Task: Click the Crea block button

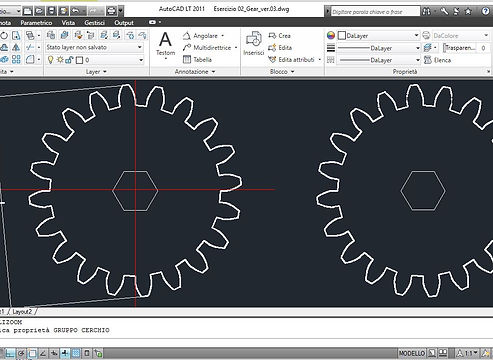Action: pos(279,36)
